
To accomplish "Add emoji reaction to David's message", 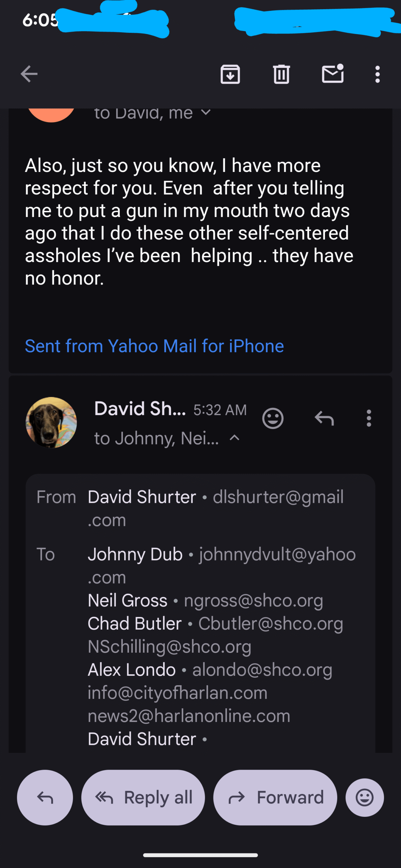I will tap(273, 418).
